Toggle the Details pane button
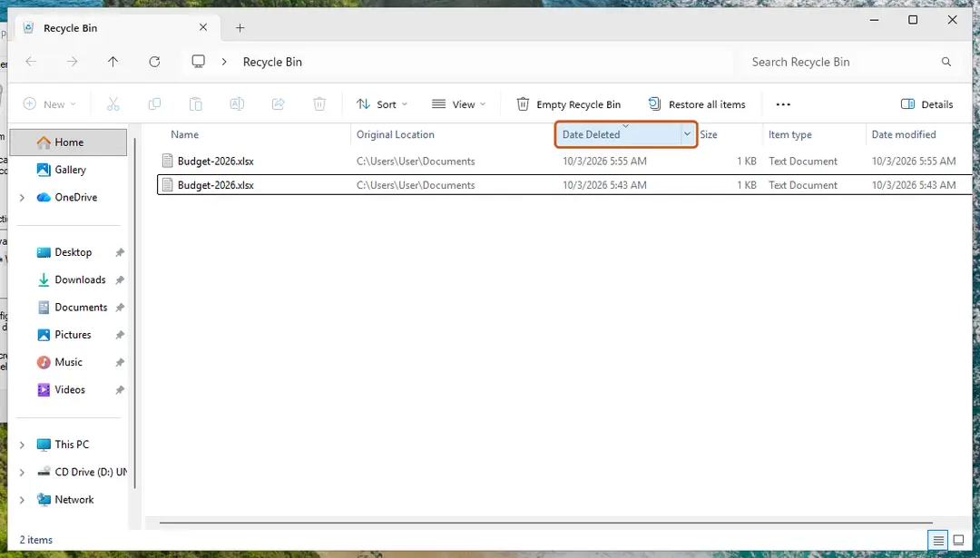 pyautogui.click(x=926, y=104)
